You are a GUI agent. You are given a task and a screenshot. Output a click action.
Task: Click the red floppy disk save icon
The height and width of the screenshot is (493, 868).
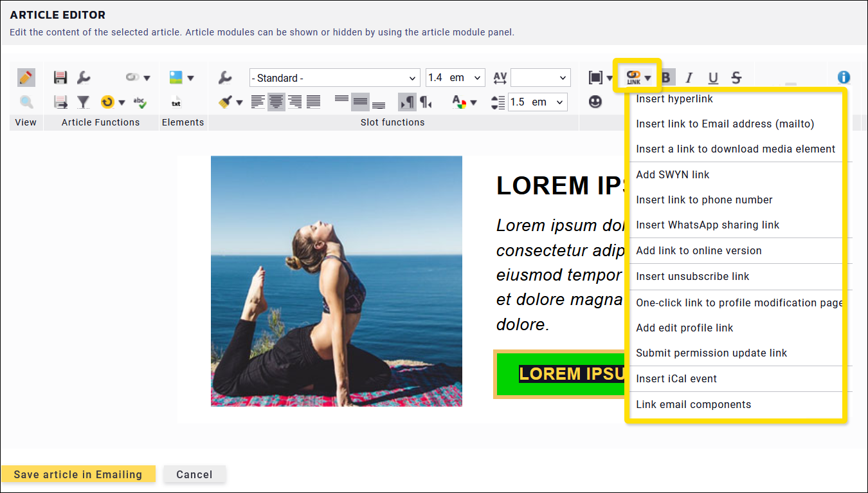click(60, 78)
